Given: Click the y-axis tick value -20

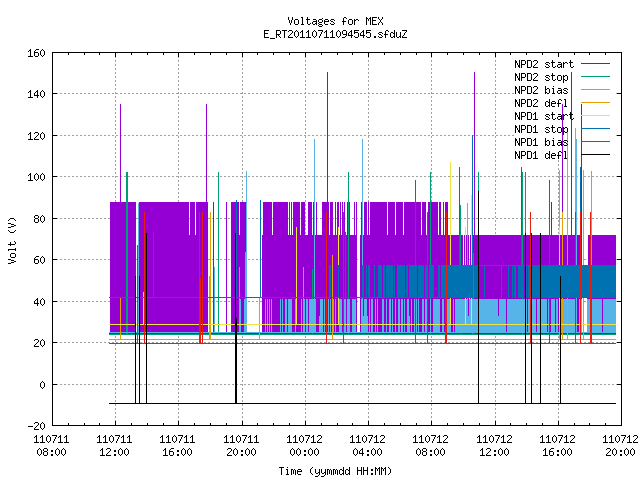Looking at the screenshot, I should click(x=36, y=426).
